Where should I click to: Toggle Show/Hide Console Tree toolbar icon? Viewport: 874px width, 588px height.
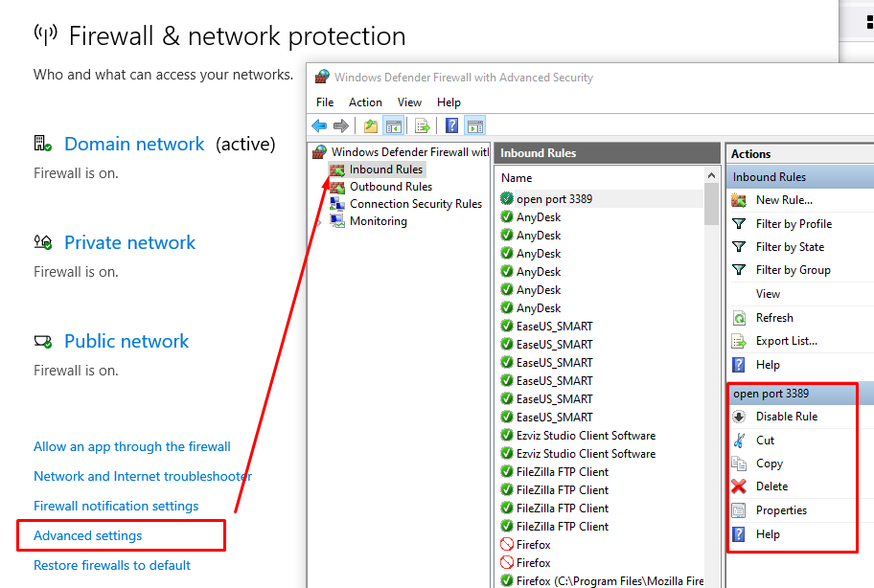coord(394,125)
